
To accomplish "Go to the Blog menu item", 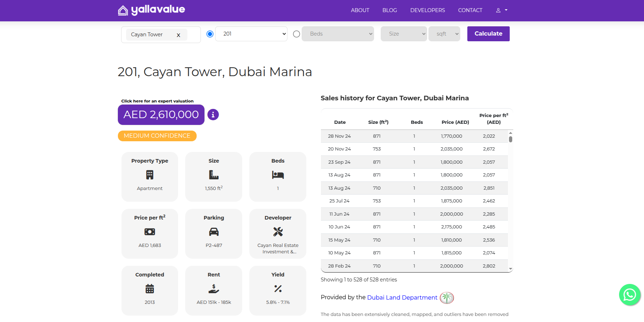I will [389, 10].
